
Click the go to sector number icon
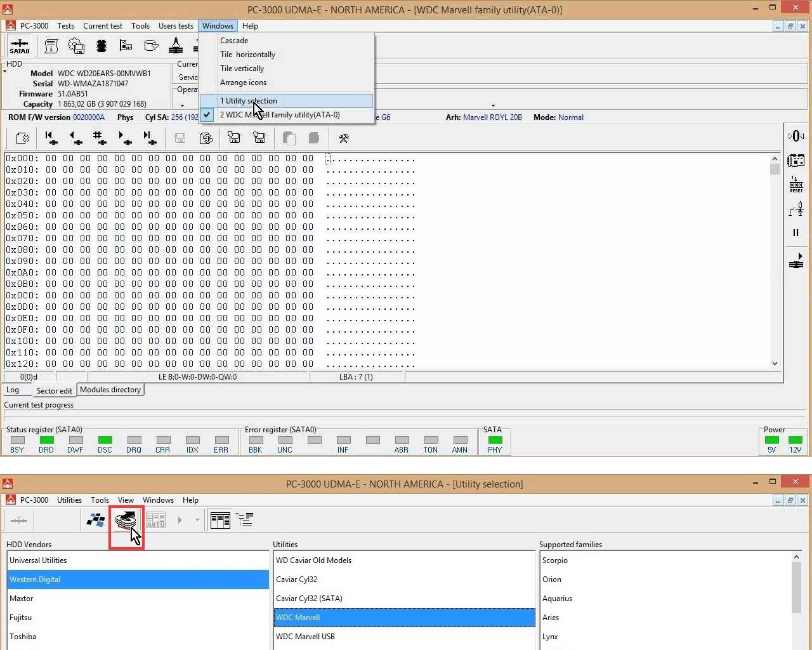click(99, 138)
